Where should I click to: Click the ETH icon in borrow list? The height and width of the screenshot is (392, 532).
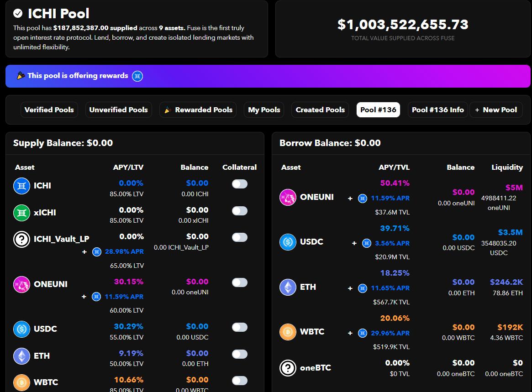coord(288,287)
